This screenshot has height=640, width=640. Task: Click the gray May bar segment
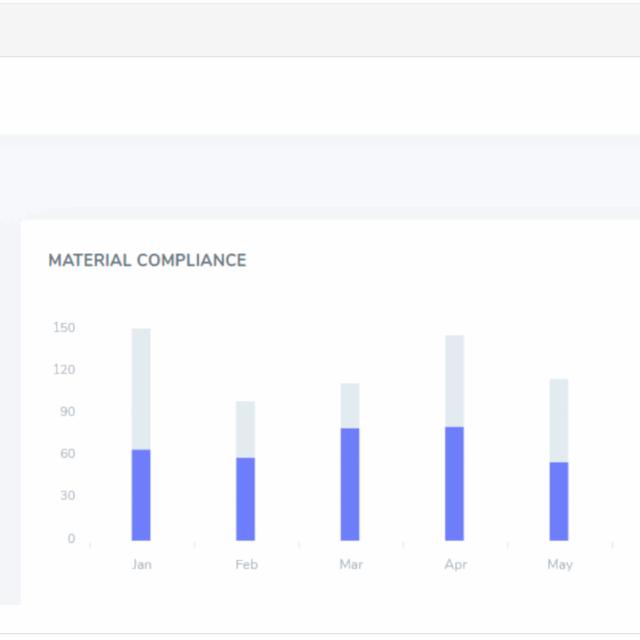click(559, 420)
